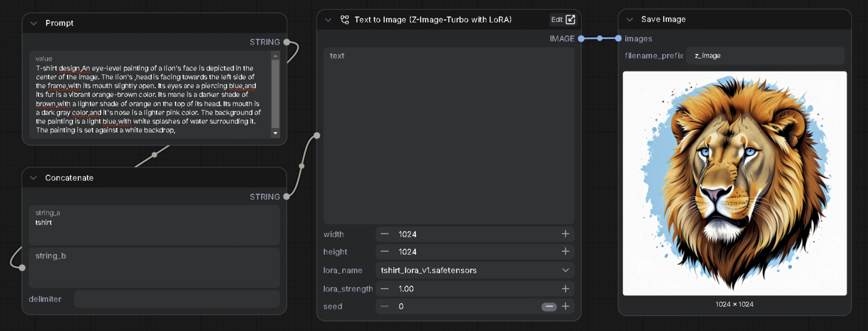Click the Prompt STRING output socket
The height and width of the screenshot is (331, 868).
(x=287, y=42)
